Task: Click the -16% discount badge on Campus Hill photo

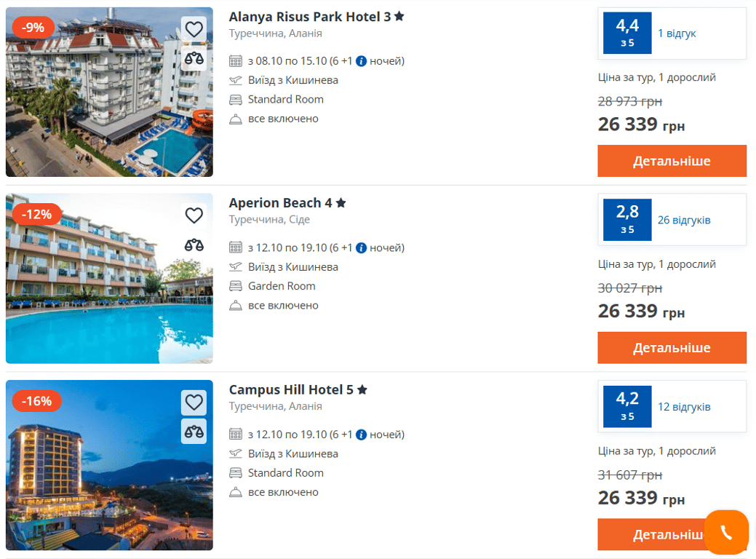Action: [x=36, y=400]
